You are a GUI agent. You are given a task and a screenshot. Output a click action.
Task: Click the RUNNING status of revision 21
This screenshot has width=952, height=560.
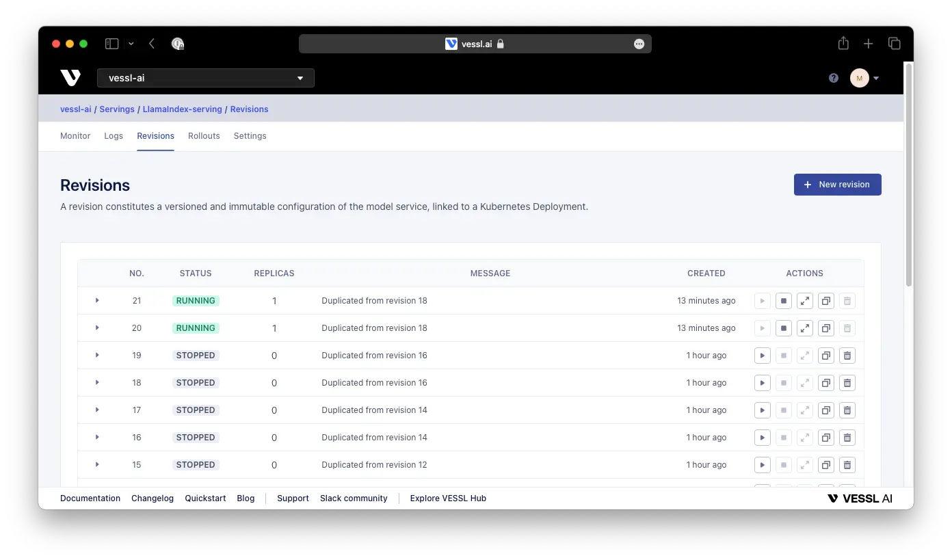tap(196, 301)
